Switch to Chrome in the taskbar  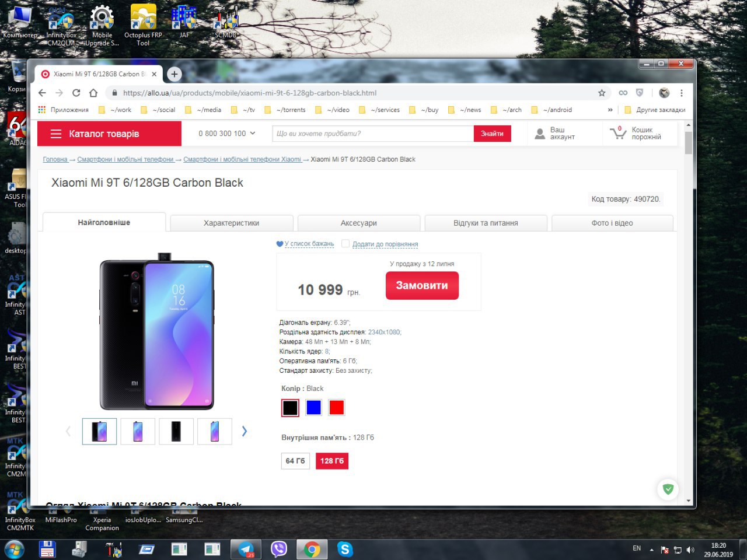point(312,549)
